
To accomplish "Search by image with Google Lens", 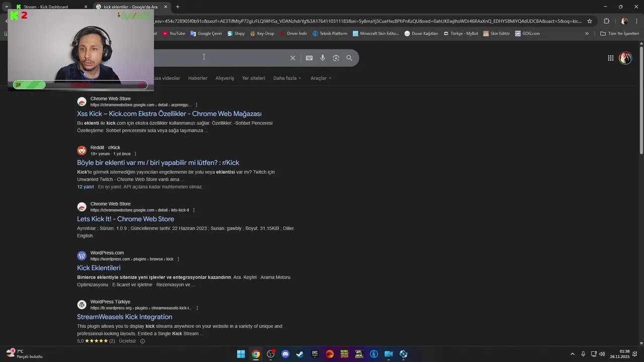I will (336, 58).
